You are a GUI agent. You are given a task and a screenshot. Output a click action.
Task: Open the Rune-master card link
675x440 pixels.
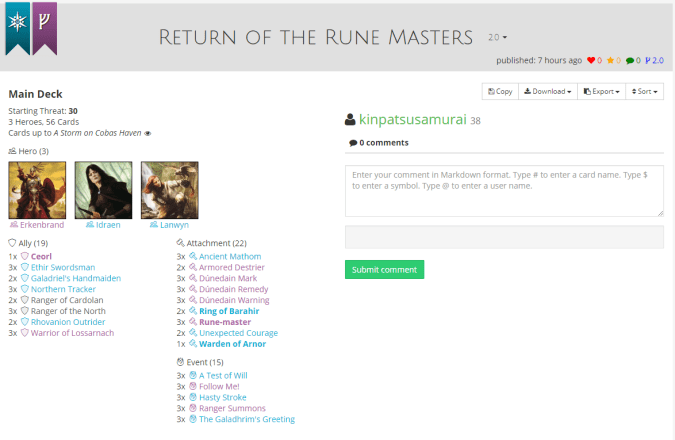[x=225, y=322]
